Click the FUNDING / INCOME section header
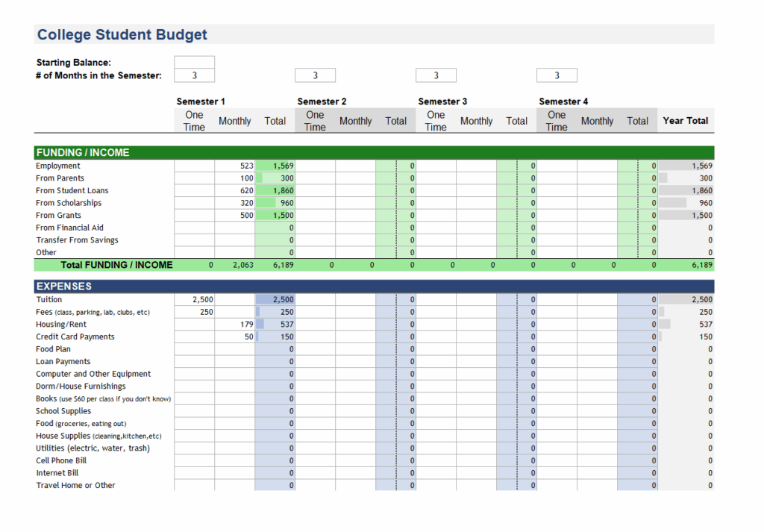Screen dimensions: 764x532 point(82,152)
